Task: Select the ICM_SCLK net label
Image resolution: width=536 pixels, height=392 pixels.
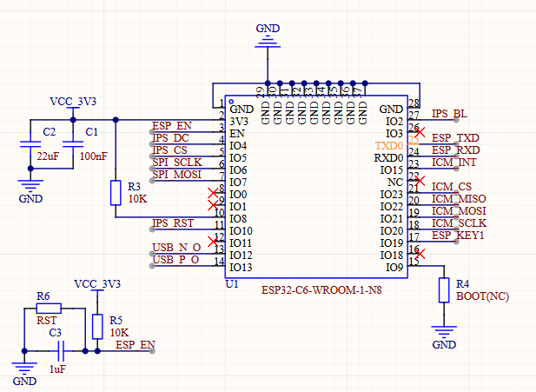Action: coord(459,223)
